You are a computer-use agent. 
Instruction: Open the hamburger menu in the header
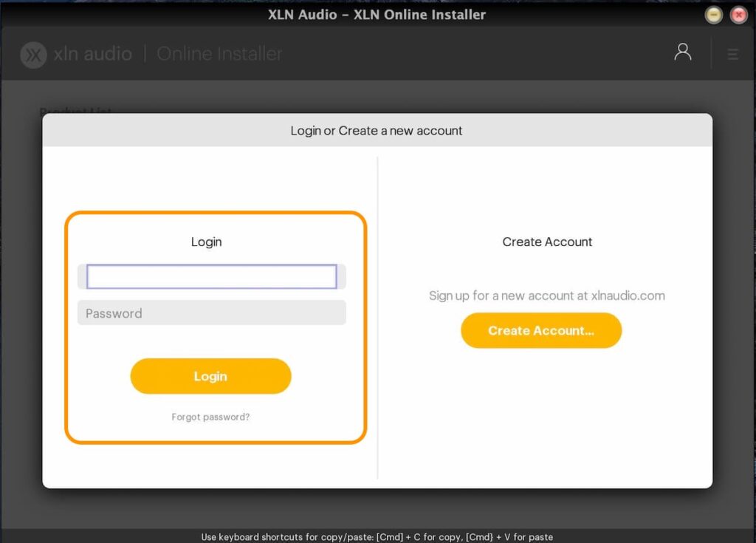pyautogui.click(x=733, y=54)
